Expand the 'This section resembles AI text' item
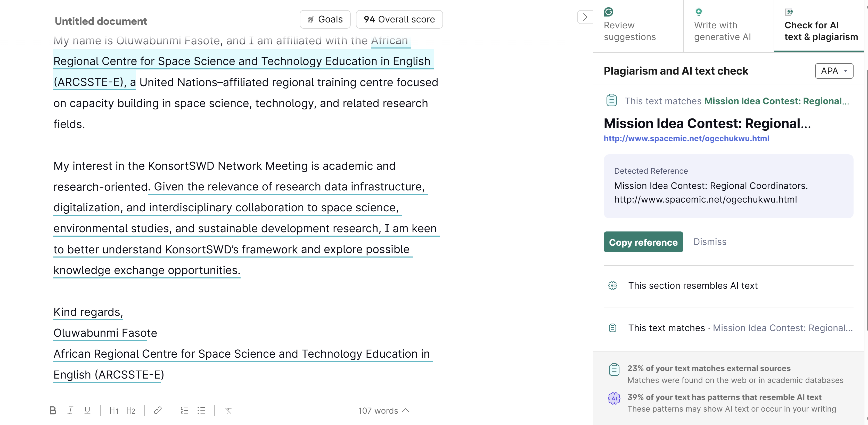868x425 pixels. point(693,286)
